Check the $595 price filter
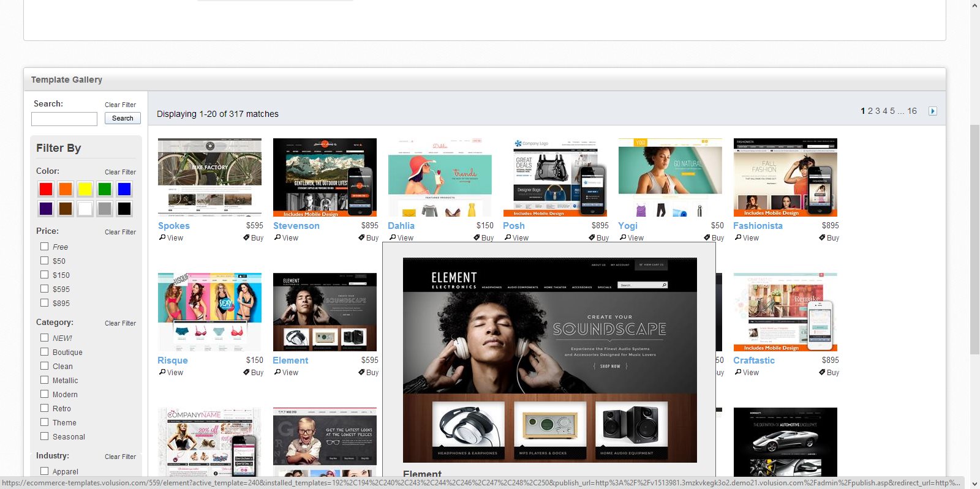The width and height of the screenshot is (980, 489). click(x=44, y=289)
